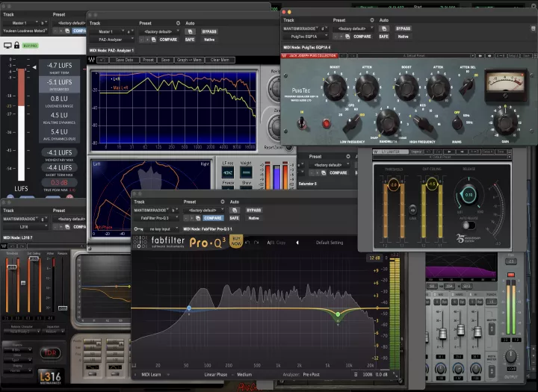Click the PuigTec Gain knob
The image size is (538, 392).
pyautogui.click(x=505, y=121)
